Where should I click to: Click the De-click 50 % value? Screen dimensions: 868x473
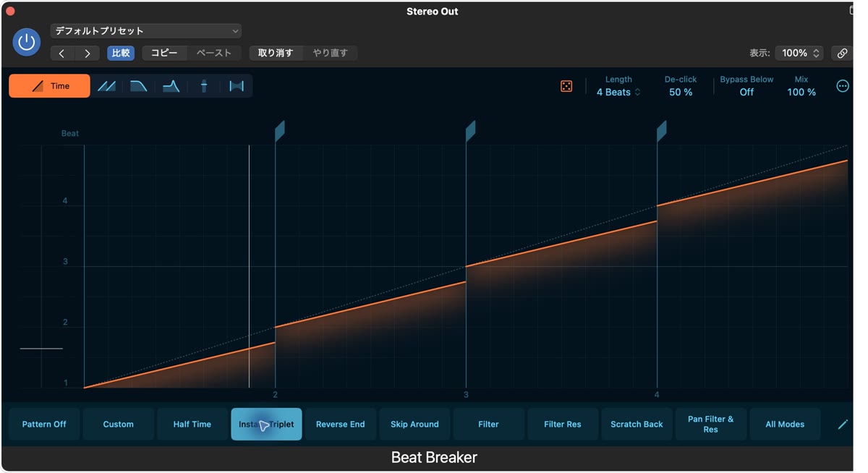tap(681, 92)
